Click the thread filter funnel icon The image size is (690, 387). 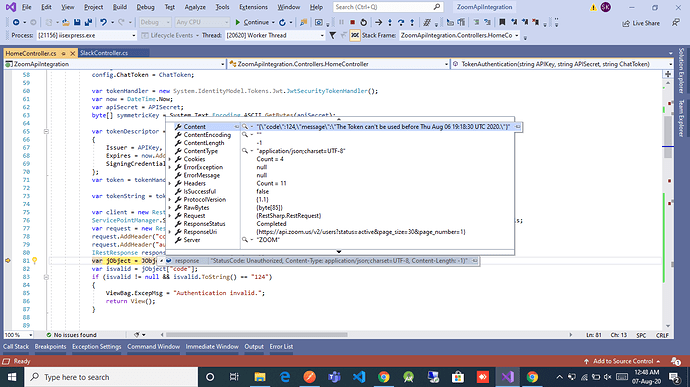coord(333,35)
